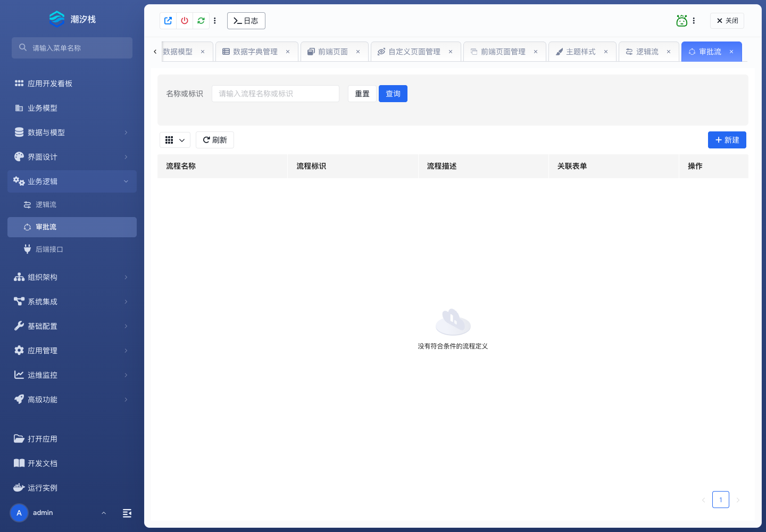Open 应用开发看板 in the sidebar
This screenshot has width=766, height=532.
click(x=72, y=84)
